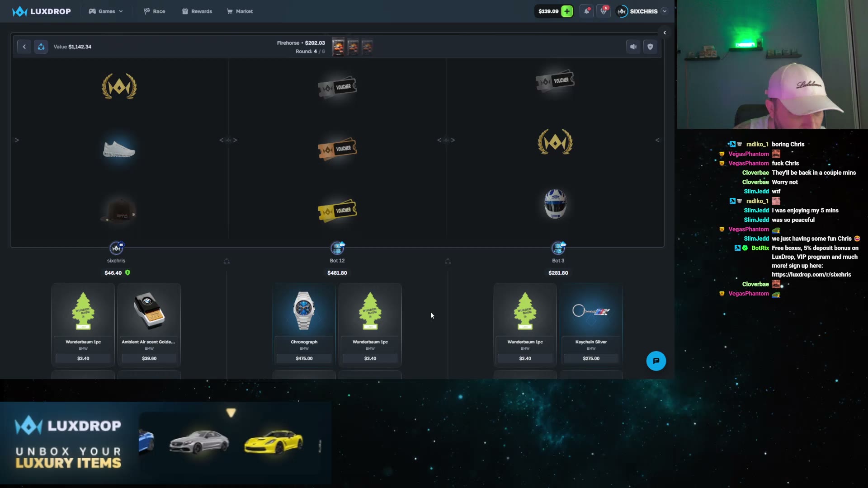The image size is (868, 488).
Task: Click Cloverbae next to 'Worry not'
Action: [x=755, y=182]
